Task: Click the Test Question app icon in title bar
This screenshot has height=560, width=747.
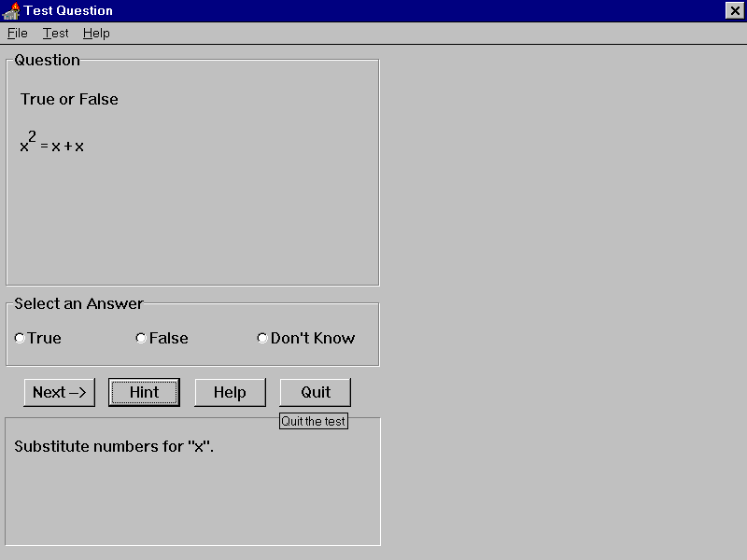Action: [x=11, y=10]
